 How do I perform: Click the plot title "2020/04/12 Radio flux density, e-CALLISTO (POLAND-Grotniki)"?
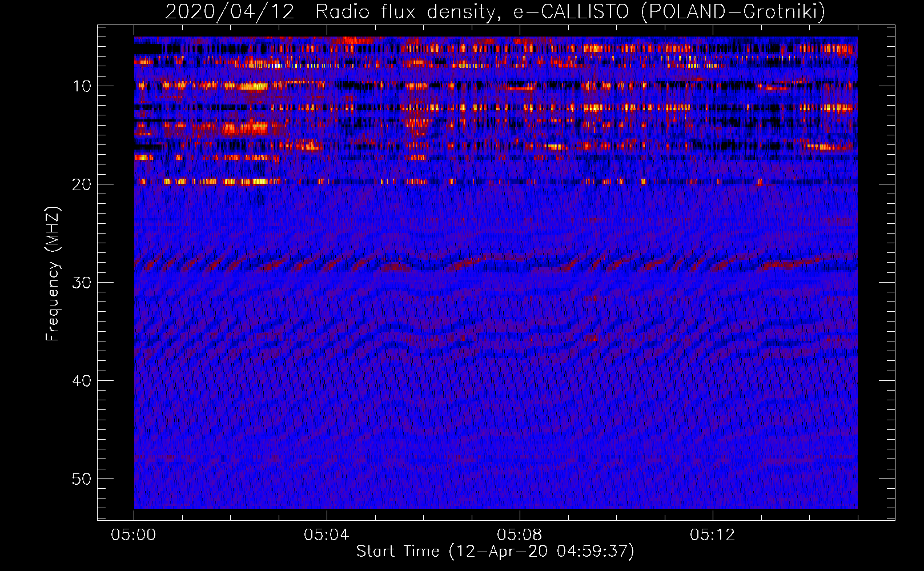click(x=495, y=12)
